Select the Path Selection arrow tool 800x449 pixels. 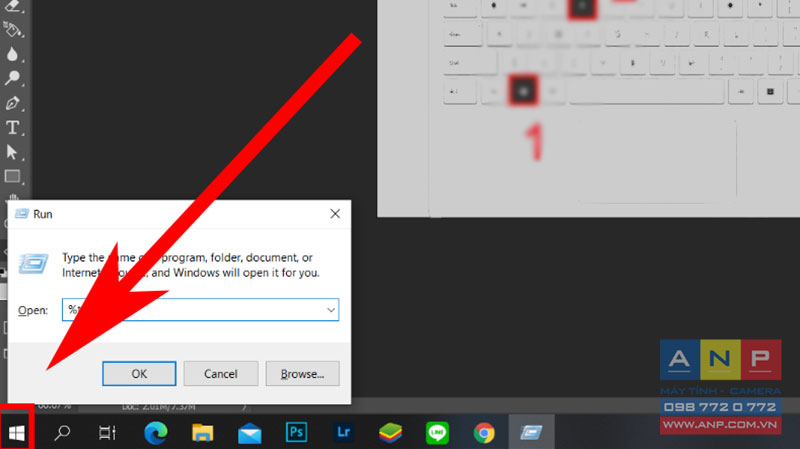(12, 152)
